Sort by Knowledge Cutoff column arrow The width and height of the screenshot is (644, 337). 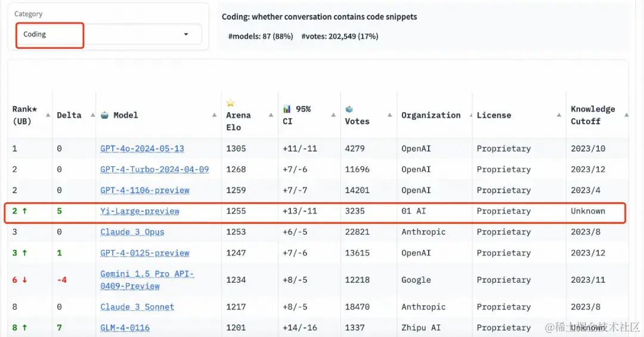pos(626,115)
